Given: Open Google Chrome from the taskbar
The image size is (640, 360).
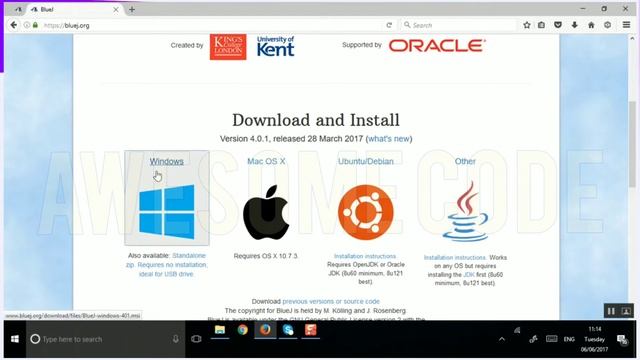Looking at the screenshot, I should pos(242,330).
